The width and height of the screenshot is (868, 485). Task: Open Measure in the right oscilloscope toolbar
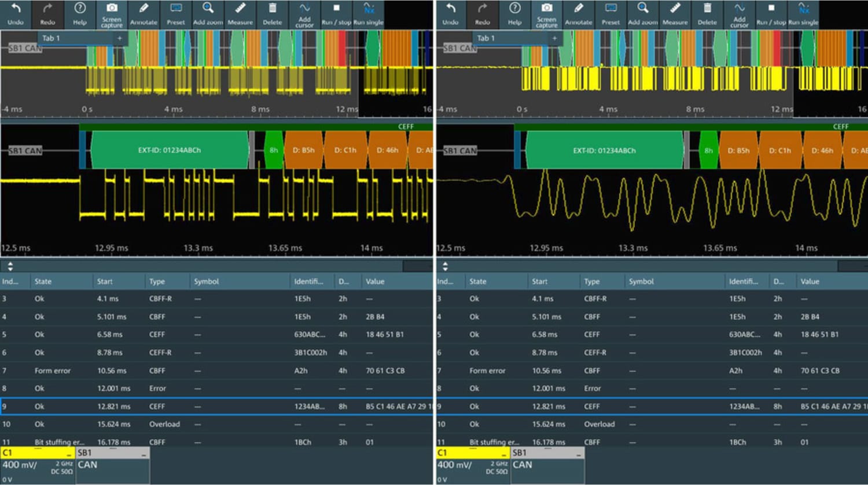675,14
